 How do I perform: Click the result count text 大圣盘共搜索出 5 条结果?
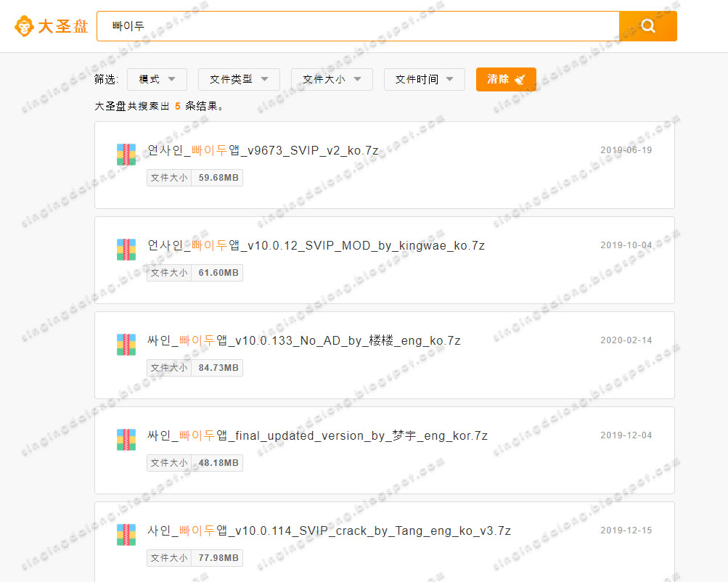(159, 106)
